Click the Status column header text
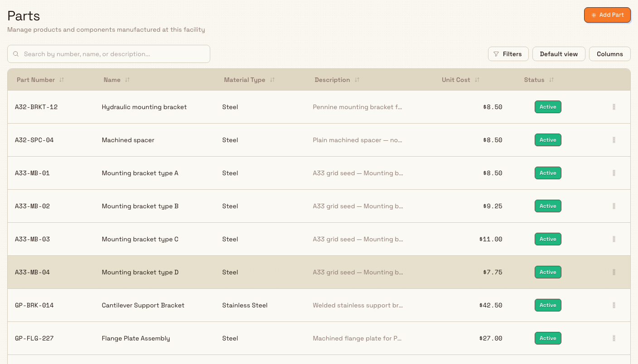The height and width of the screenshot is (364, 638). (534, 80)
